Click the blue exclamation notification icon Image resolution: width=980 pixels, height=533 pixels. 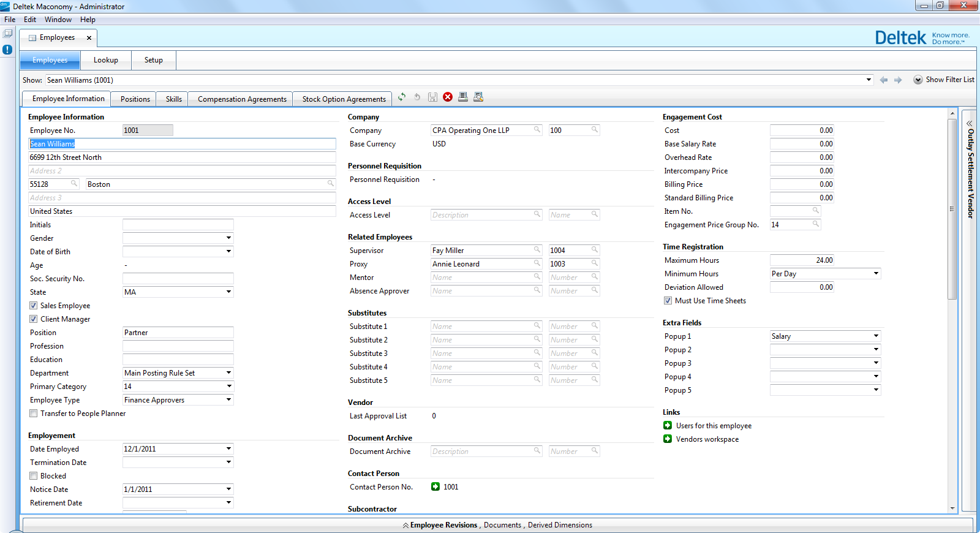point(7,50)
